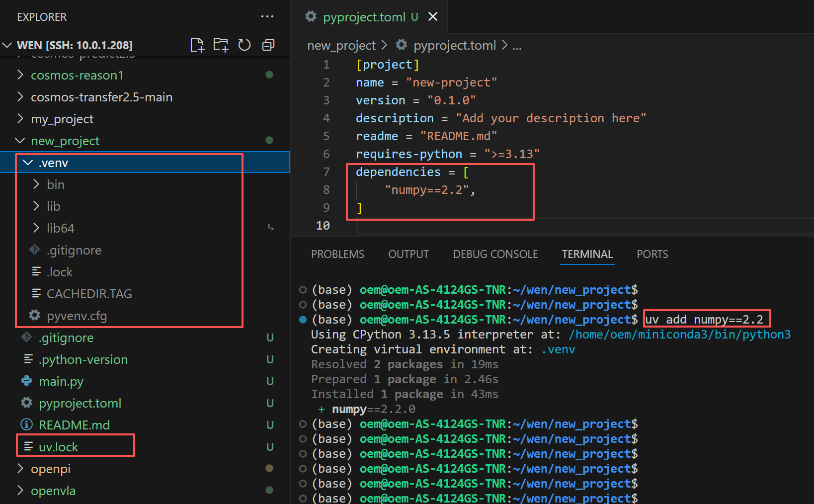Click the CACHEDIR.TAG file icon

[x=36, y=293]
